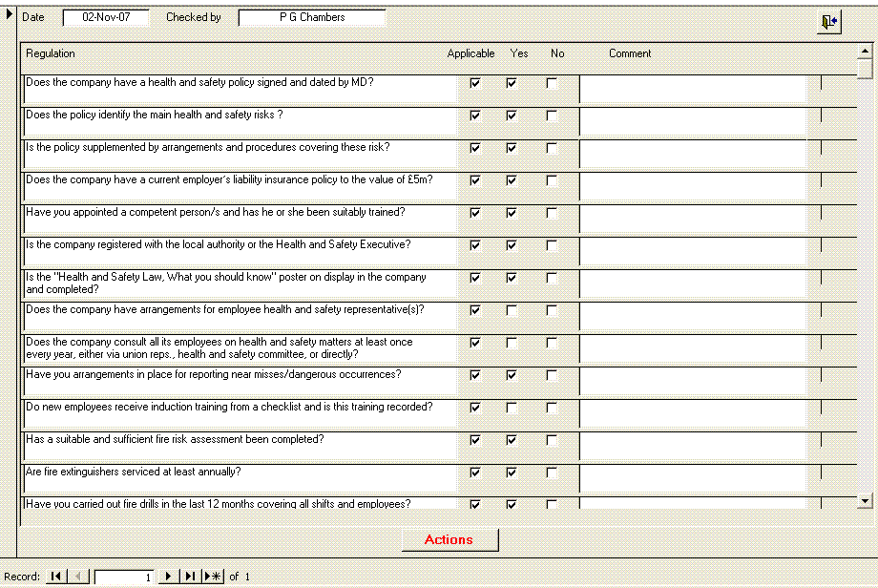Open the Actions button
Viewport: 878px width, 588px height.
[x=449, y=539]
